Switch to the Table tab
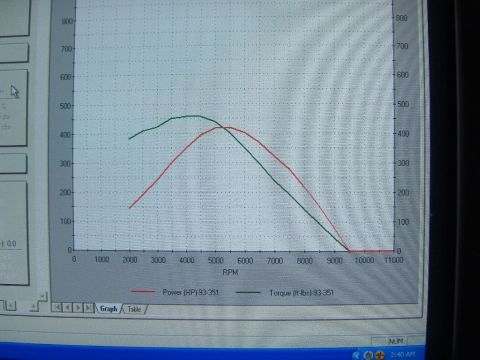 134,309
